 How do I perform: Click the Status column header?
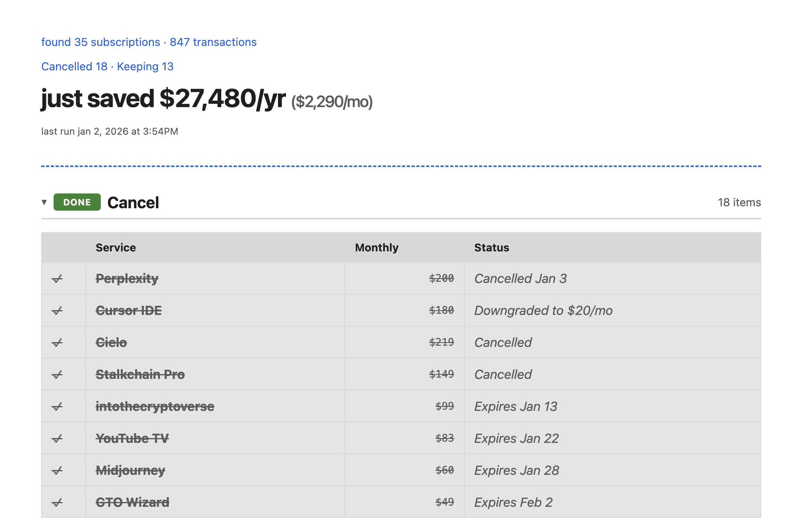pos(492,247)
